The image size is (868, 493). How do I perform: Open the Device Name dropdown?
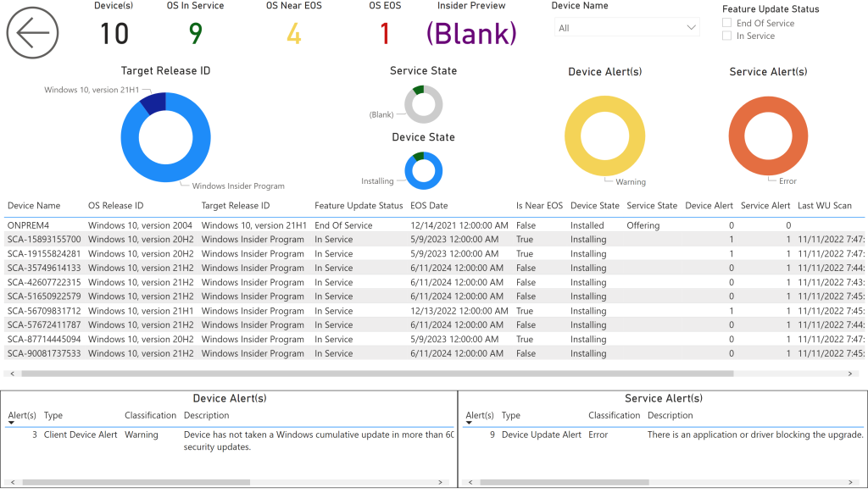(626, 28)
